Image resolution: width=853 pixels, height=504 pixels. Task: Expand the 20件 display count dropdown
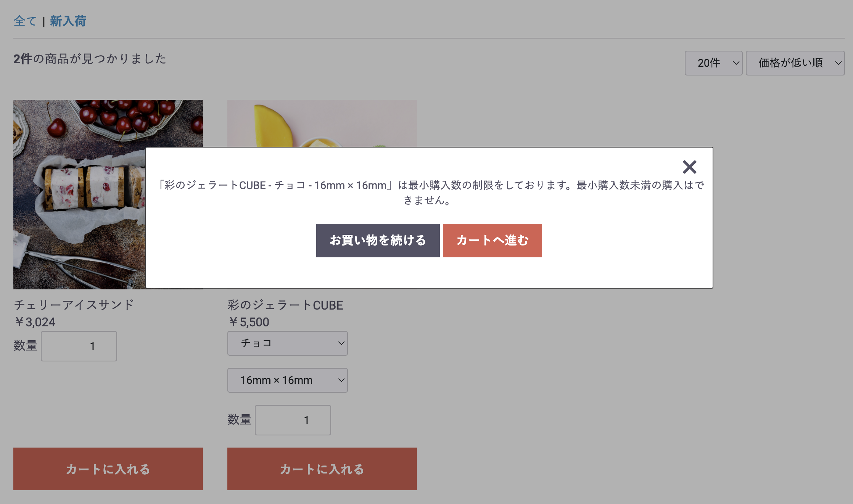(x=713, y=63)
